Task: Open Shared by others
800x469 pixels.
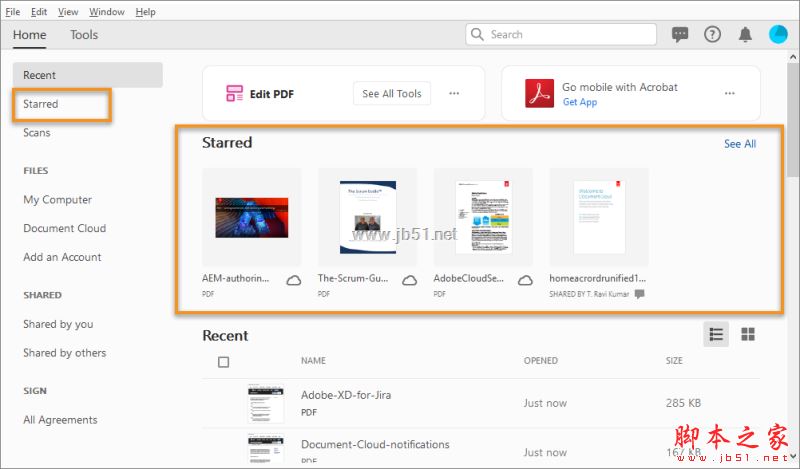Action: tap(65, 353)
